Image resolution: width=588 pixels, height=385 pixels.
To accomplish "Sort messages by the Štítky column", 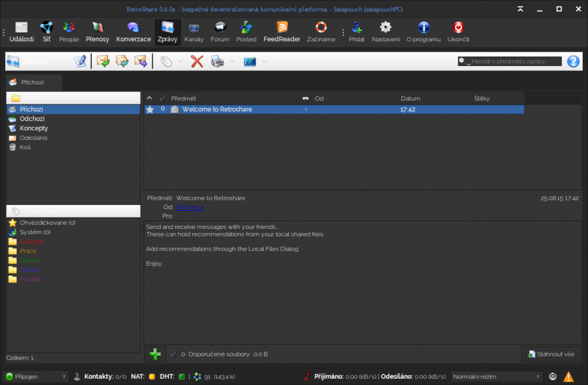I will [498, 99].
